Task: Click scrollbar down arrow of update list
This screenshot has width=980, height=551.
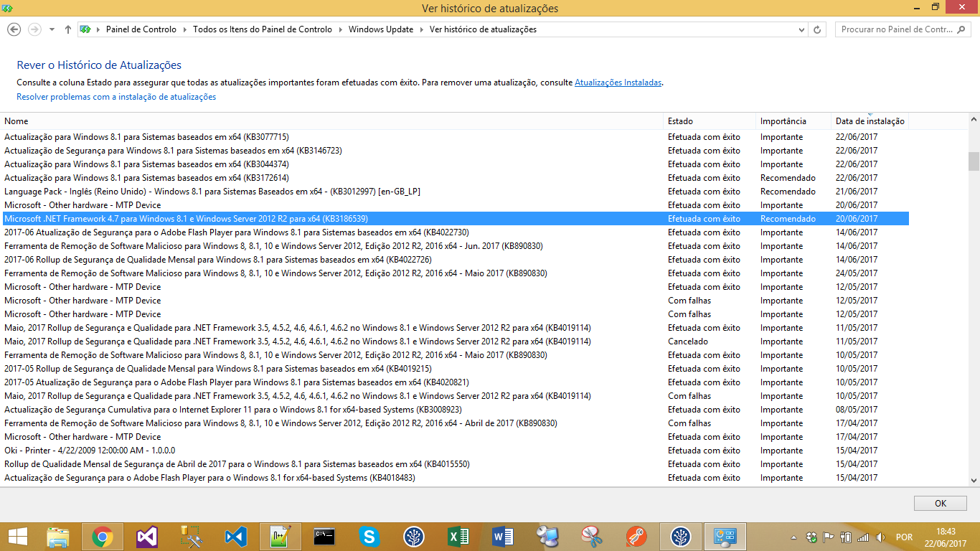Action: click(x=974, y=480)
